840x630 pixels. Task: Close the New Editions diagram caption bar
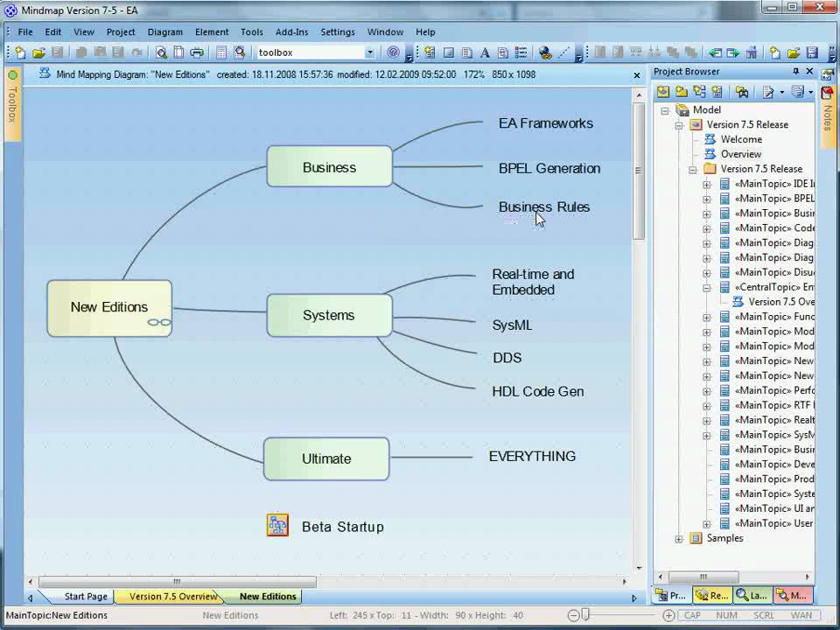point(637,75)
